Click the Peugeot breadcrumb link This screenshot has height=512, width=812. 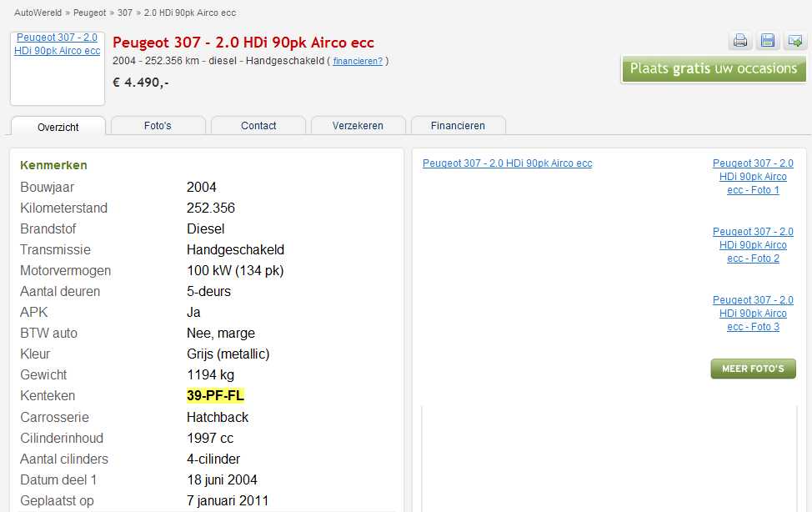[x=89, y=13]
